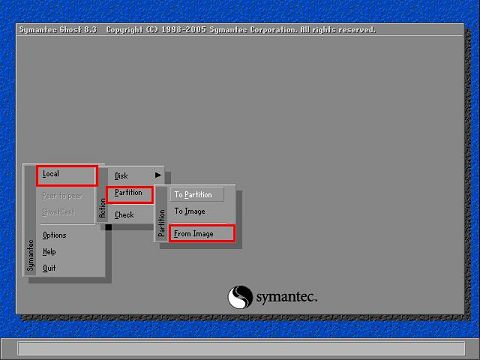480x360 pixels.
Task: Open the Disk submenu
Action: click(121, 175)
